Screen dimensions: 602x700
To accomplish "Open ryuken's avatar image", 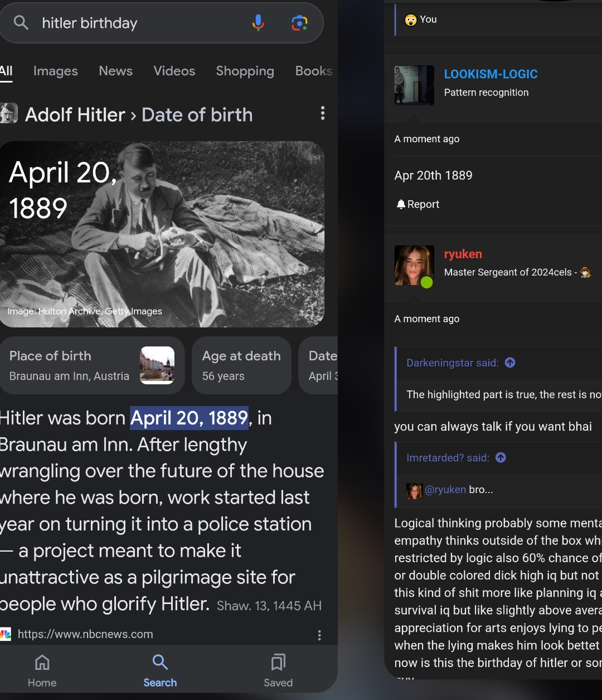I will [x=414, y=265].
